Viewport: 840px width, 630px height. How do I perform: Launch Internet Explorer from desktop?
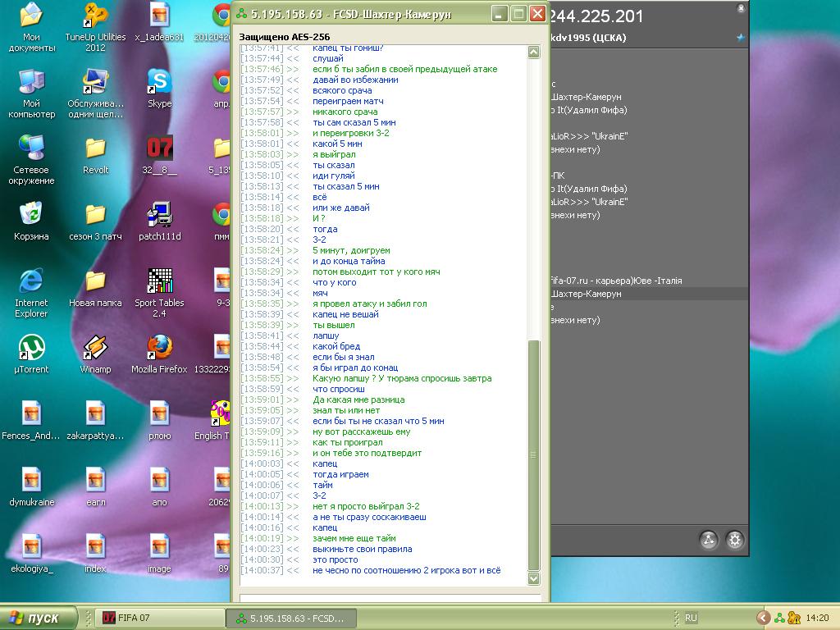32,293
